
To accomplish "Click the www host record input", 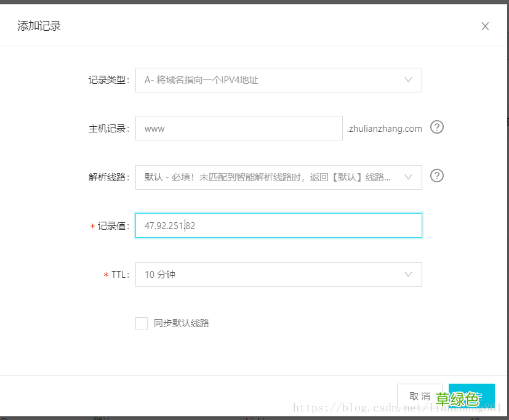I will [239, 128].
